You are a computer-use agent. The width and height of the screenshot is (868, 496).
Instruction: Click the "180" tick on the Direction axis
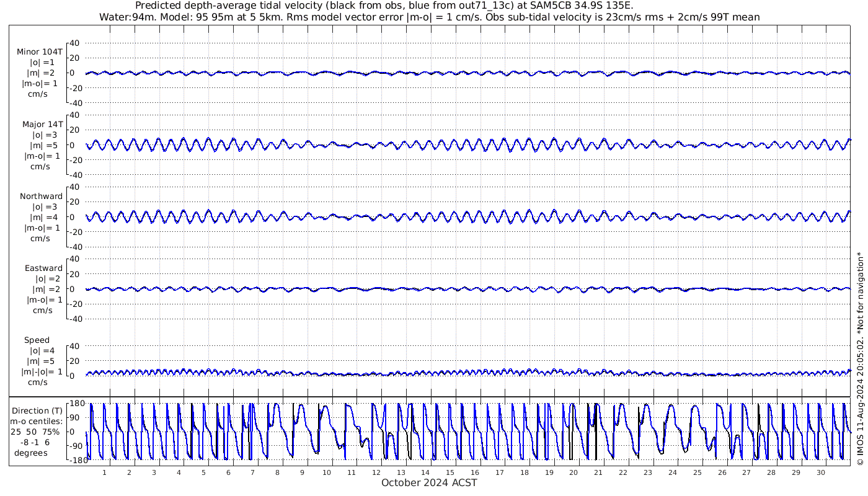tap(77, 404)
